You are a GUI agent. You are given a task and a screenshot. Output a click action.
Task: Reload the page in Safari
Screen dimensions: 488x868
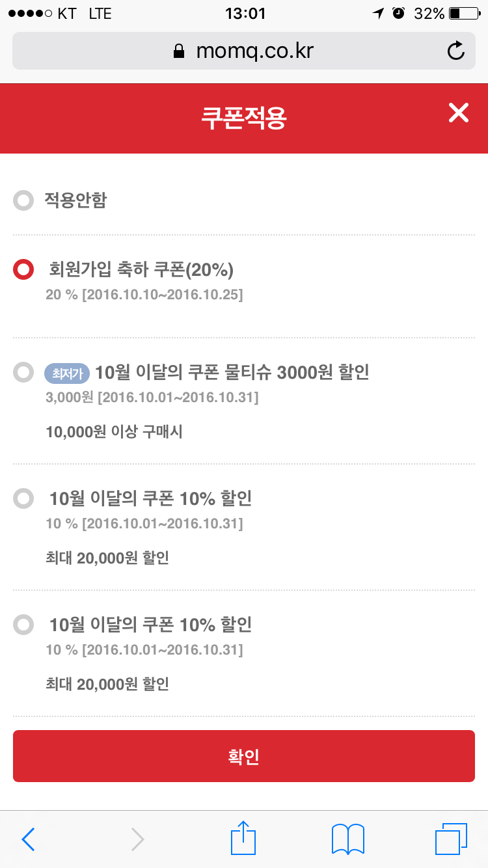pyautogui.click(x=456, y=51)
